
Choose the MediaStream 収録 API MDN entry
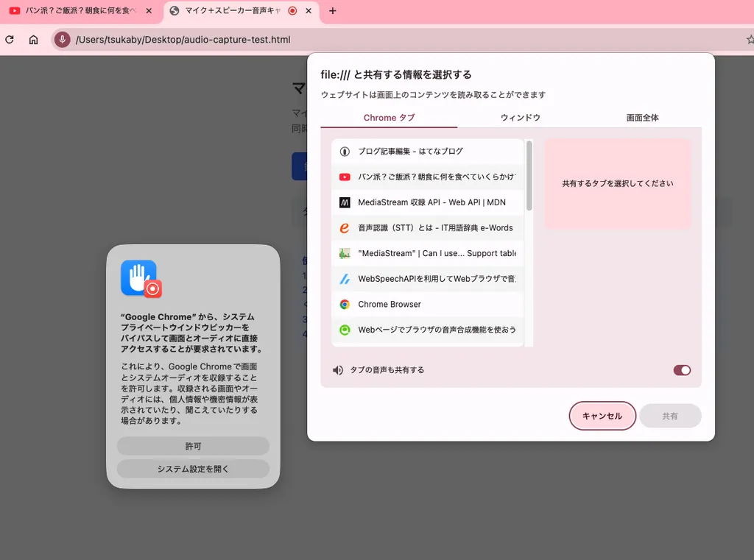[427, 202]
